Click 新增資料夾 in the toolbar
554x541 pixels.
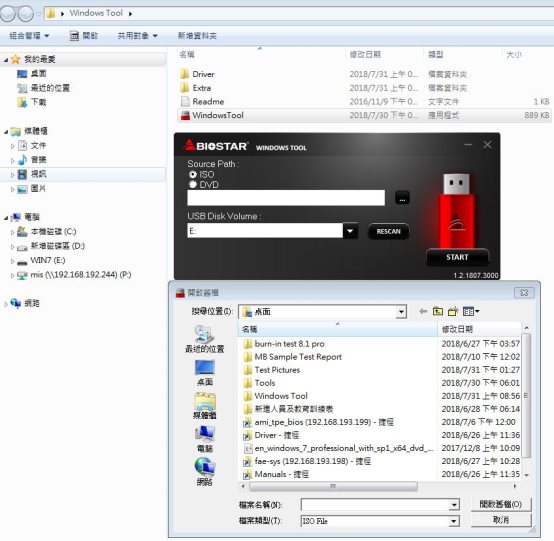(x=197, y=36)
